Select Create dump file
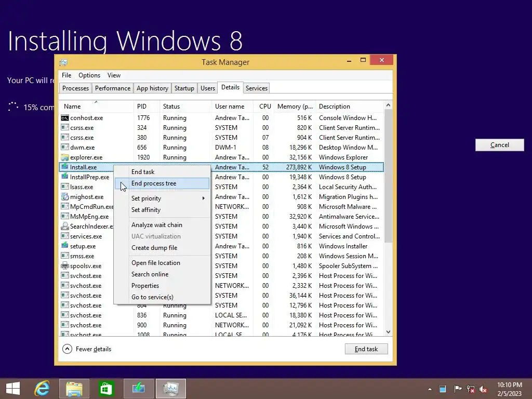This screenshot has width=532, height=399. click(x=162, y=248)
